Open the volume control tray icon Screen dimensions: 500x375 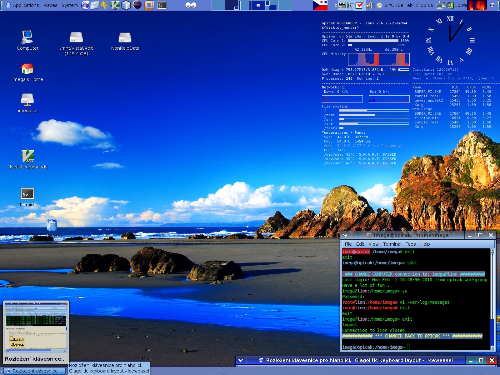click(369, 5)
